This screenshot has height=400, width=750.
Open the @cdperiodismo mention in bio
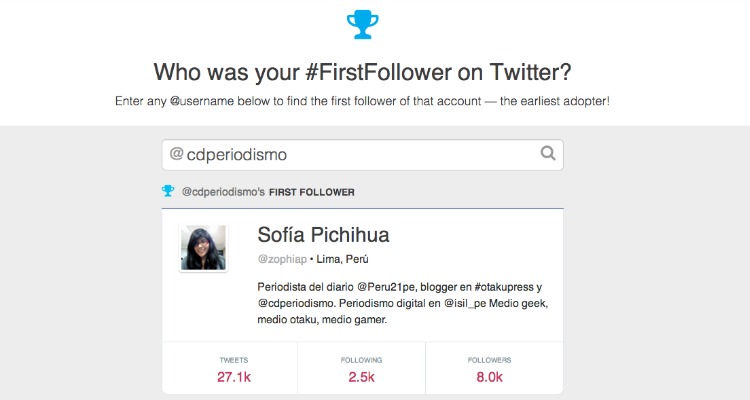point(296,303)
